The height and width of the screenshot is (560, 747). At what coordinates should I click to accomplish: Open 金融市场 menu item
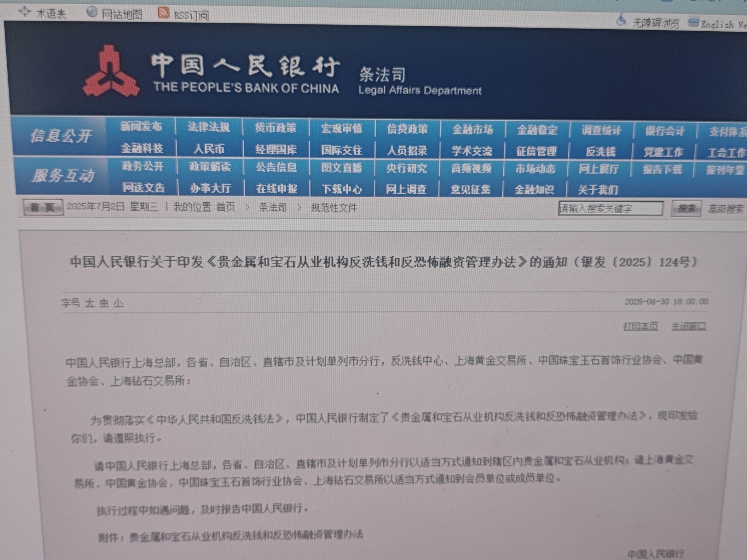pos(472,129)
